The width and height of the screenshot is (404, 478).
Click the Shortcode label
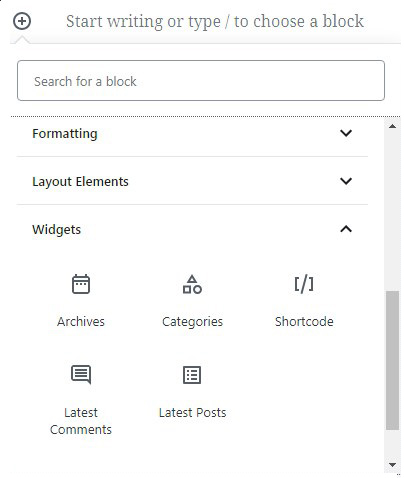[x=304, y=322]
